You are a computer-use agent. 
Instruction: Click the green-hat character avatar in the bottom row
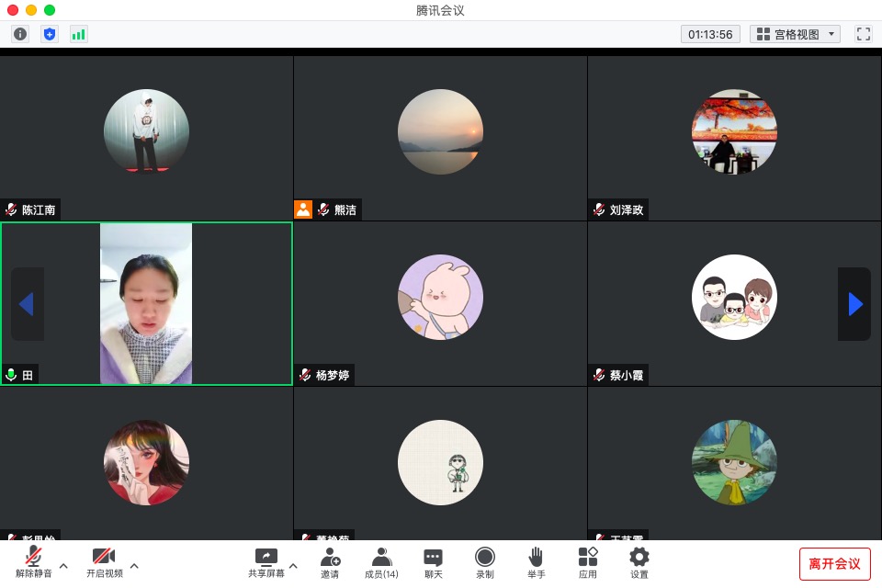point(734,462)
